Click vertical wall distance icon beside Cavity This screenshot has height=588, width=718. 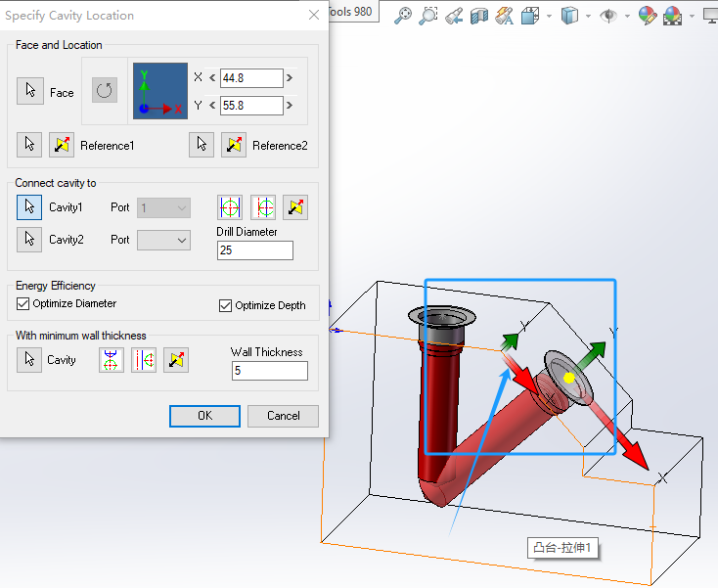tap(112, 360)
